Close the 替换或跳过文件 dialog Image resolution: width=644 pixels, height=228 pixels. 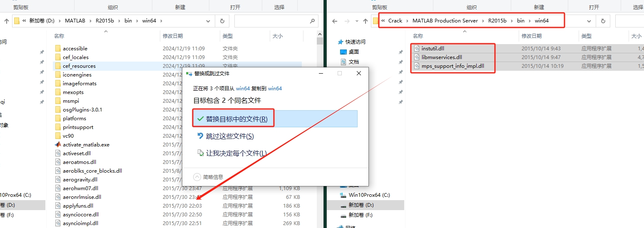point(358,73)
